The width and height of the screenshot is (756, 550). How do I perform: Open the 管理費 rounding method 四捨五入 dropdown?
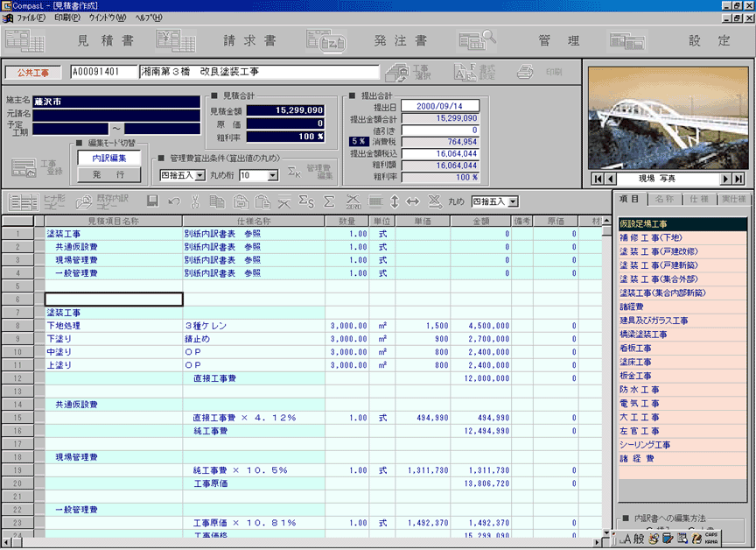point(200,176)
